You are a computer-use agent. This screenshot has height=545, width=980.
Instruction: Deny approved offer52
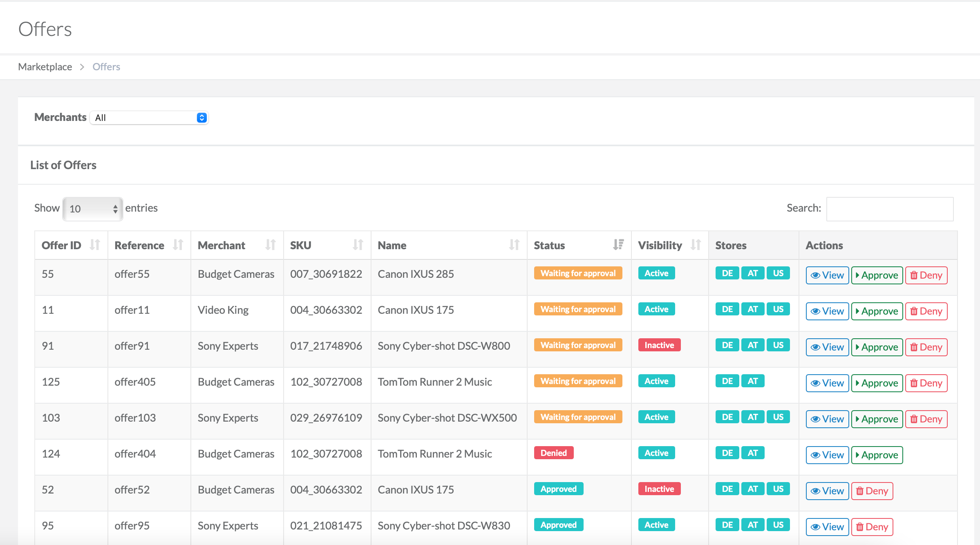point(872,491)
